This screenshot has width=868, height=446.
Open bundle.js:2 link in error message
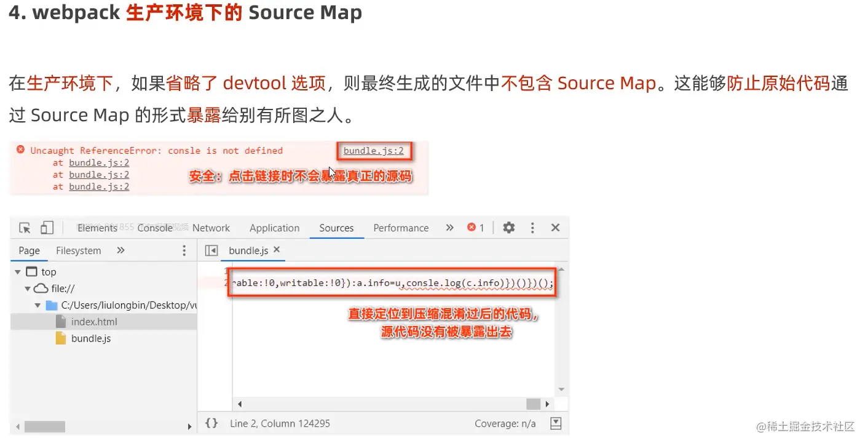(374, 151)
